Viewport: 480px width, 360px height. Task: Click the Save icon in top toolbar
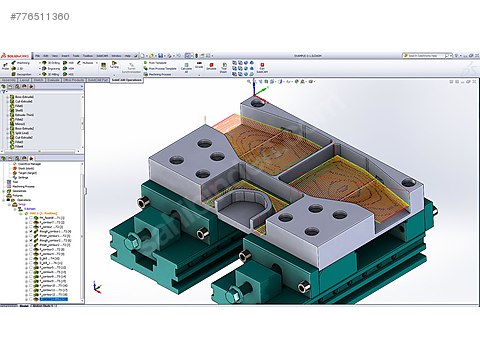tap(160, 56)
